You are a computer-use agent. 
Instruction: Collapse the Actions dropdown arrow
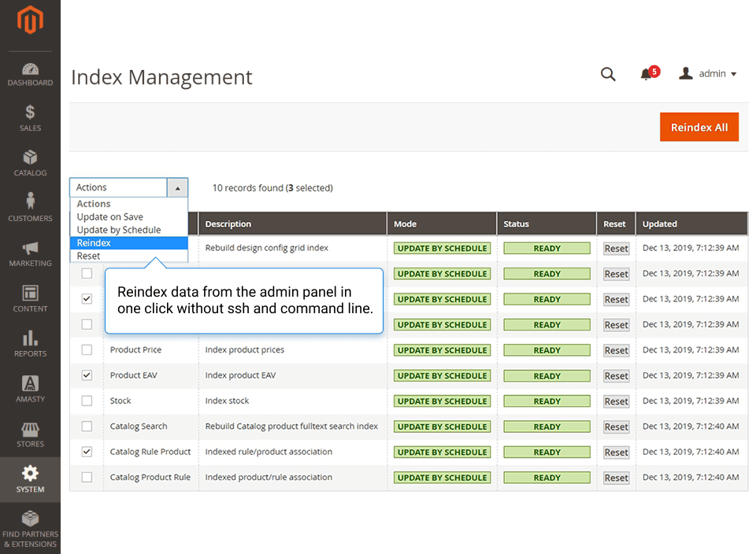tap(177, 188)
